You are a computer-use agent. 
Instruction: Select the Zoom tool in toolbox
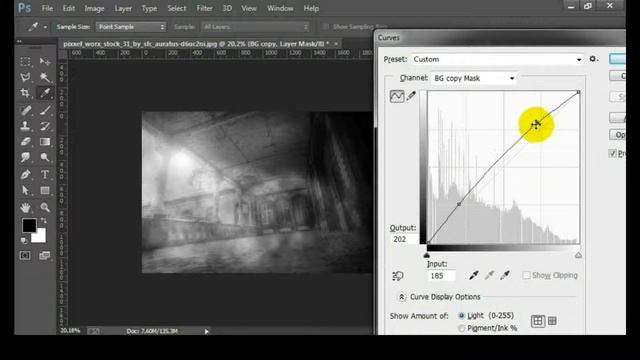point(45,208)
